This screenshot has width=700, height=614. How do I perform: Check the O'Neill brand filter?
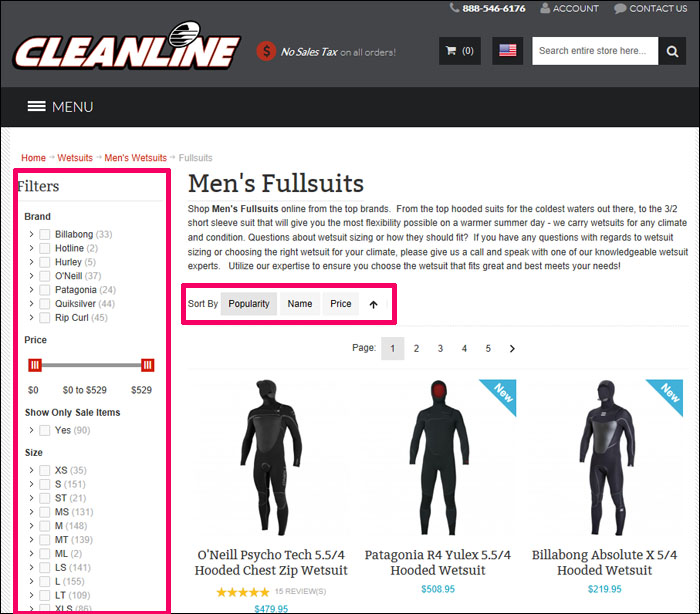pos(45,276)
